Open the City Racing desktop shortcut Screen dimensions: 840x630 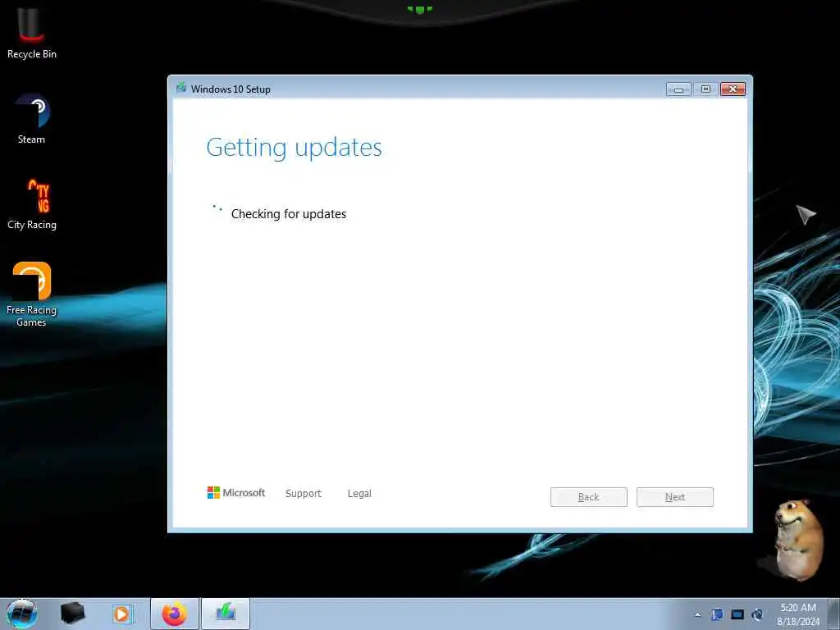32,204
